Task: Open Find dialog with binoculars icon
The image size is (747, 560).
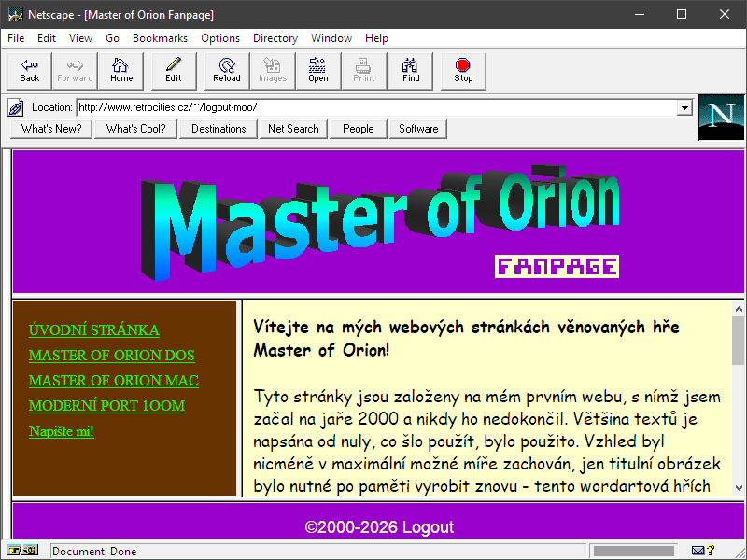Action: 411,70
